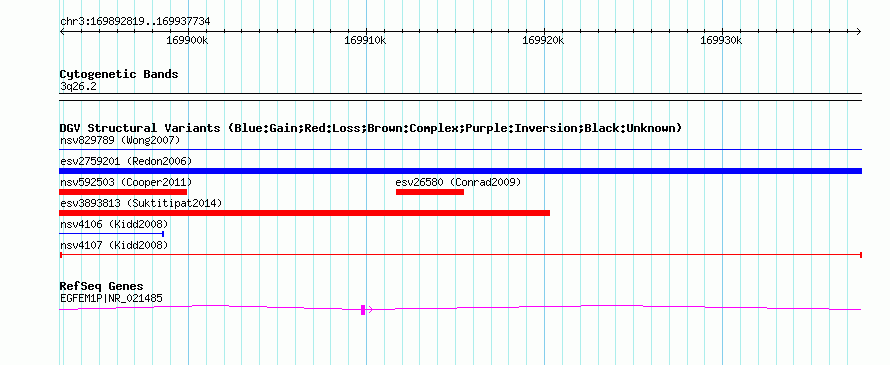Select the RefSeq Genes track title

point(102,286)
